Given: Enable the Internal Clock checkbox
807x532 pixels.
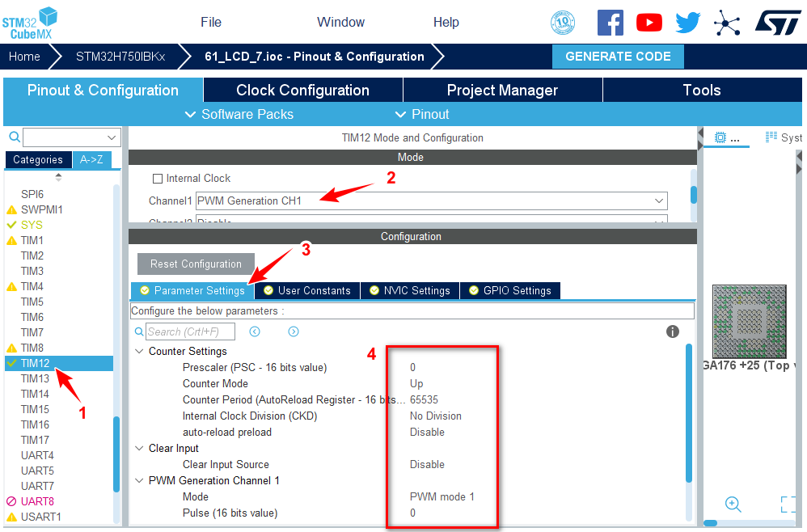Looking at the screenshot, I should click(158, 179).
